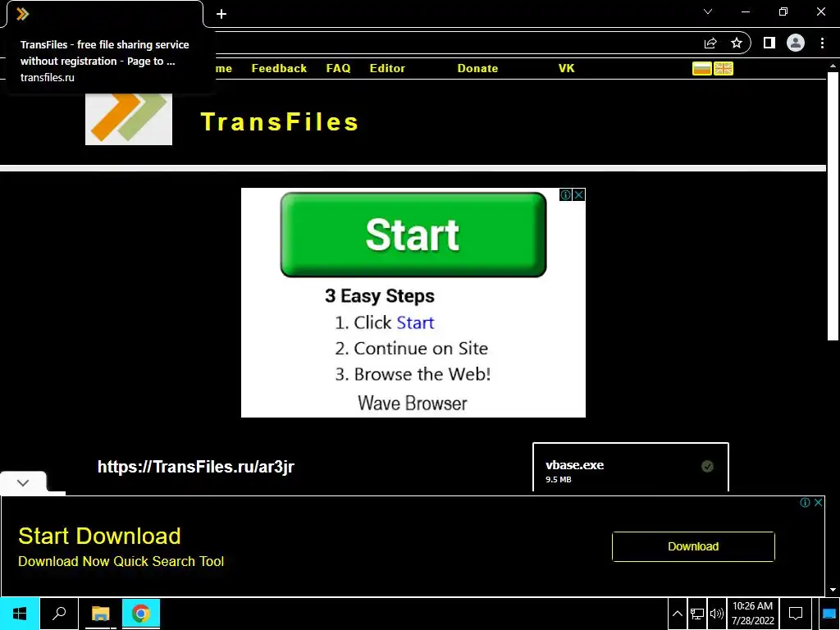Click the TransFiles arrow logo image

(x=129, y=119)
